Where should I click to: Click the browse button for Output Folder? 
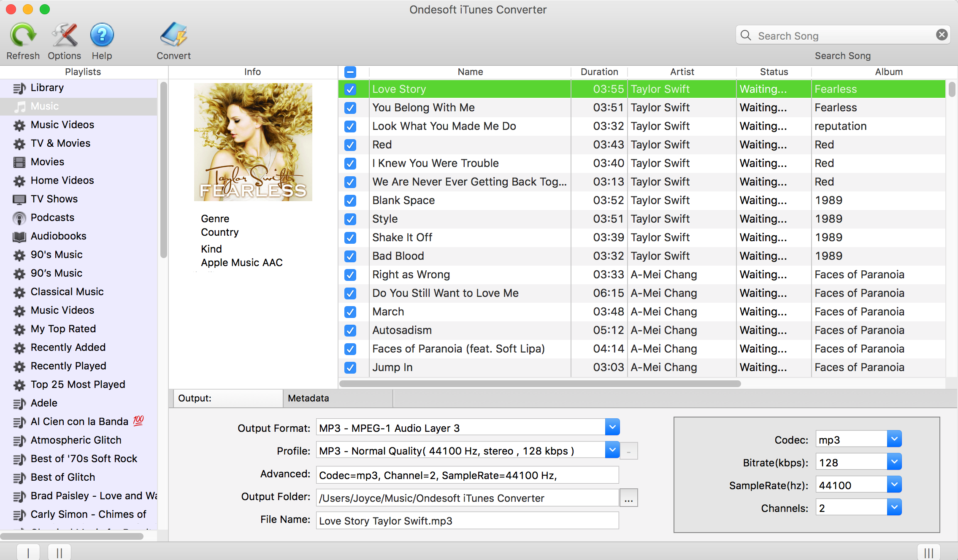coord(628,497)
